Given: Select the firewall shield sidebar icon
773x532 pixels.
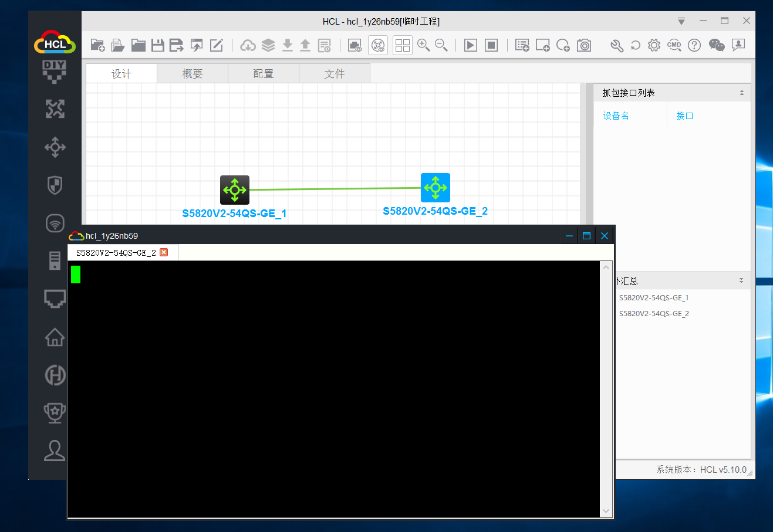Looking at the screenshot, I should pyautogui.click(x=55, y=185).
